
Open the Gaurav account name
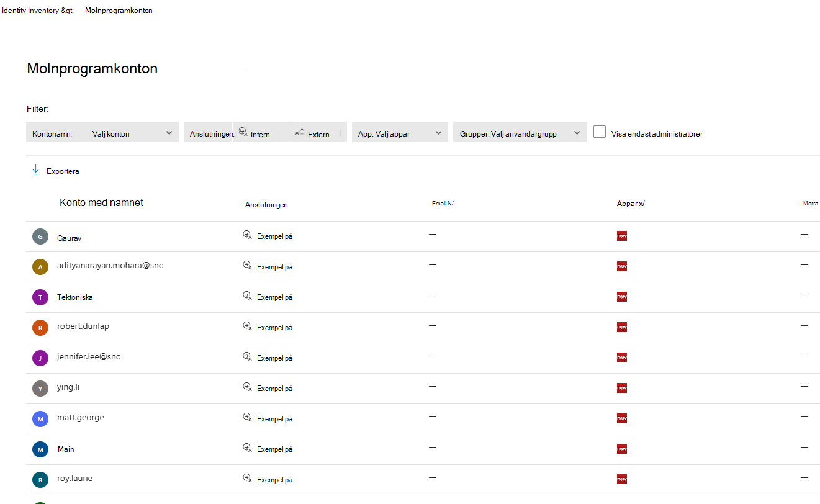(x=70, y=238)
